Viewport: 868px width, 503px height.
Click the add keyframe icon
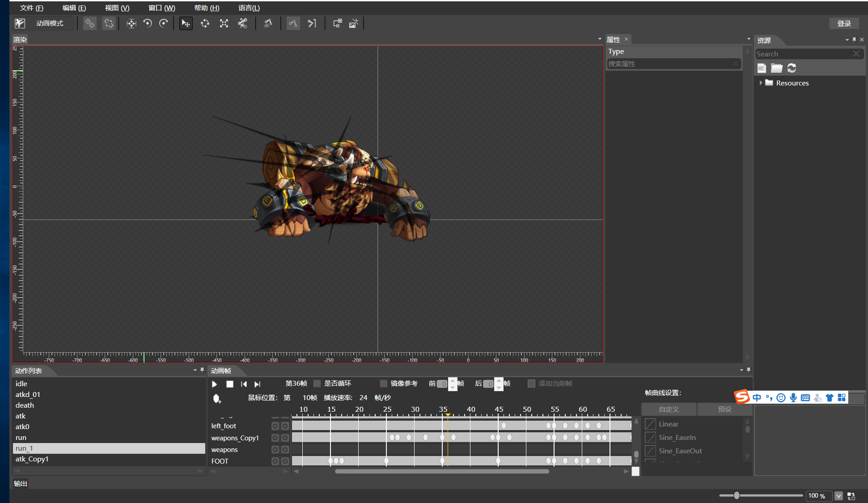(x=217, y=398)
